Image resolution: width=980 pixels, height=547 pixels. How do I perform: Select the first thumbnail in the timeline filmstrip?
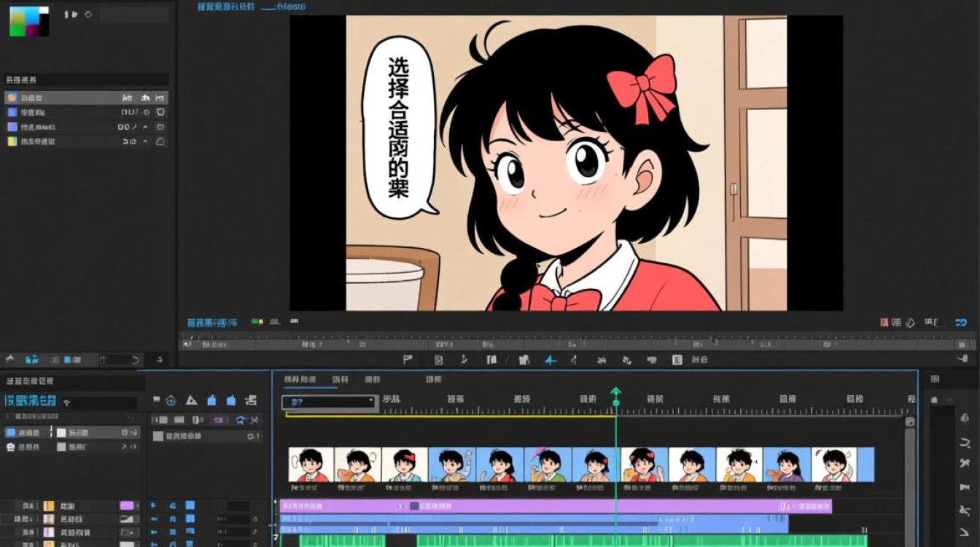[311, 465]
